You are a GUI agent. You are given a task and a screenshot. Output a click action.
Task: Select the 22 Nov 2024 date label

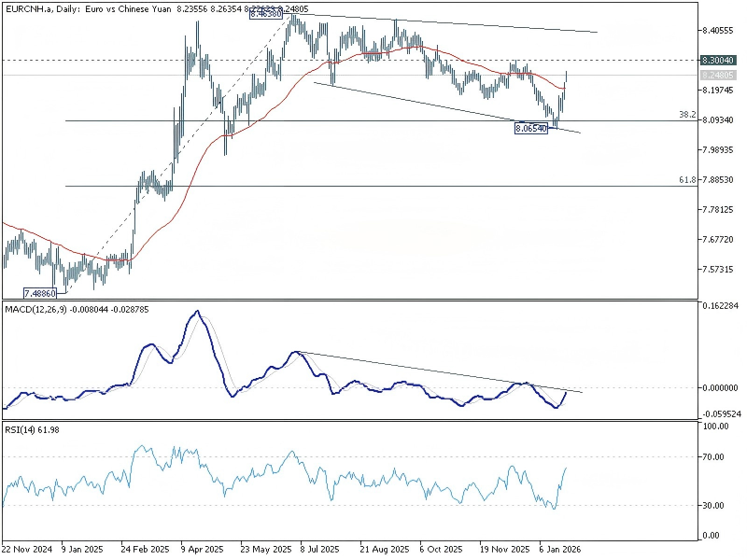(x=26, y=550)
